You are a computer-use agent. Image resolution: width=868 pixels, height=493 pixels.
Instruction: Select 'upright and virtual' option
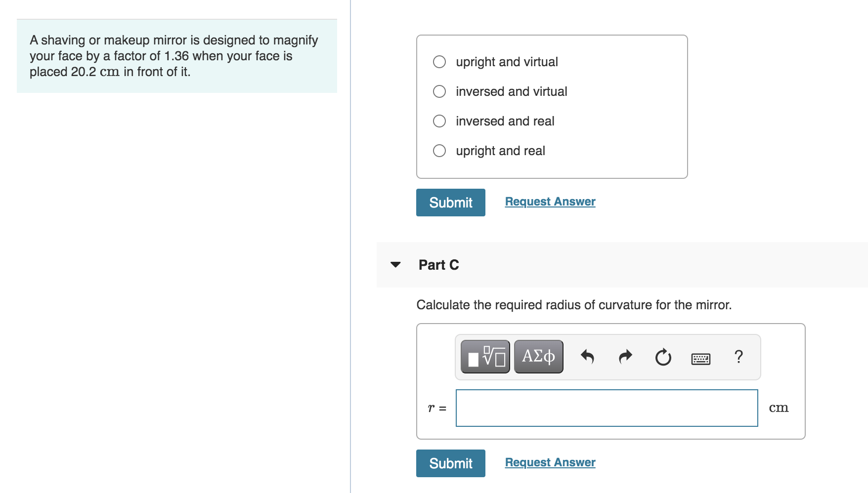439,62
